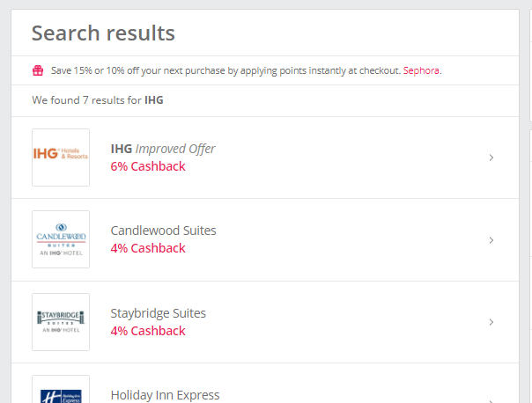Image resolution: width=532 pixels, height=403 pixels.
Task: Click the bold IHG search term
Action: coord(153,100)
